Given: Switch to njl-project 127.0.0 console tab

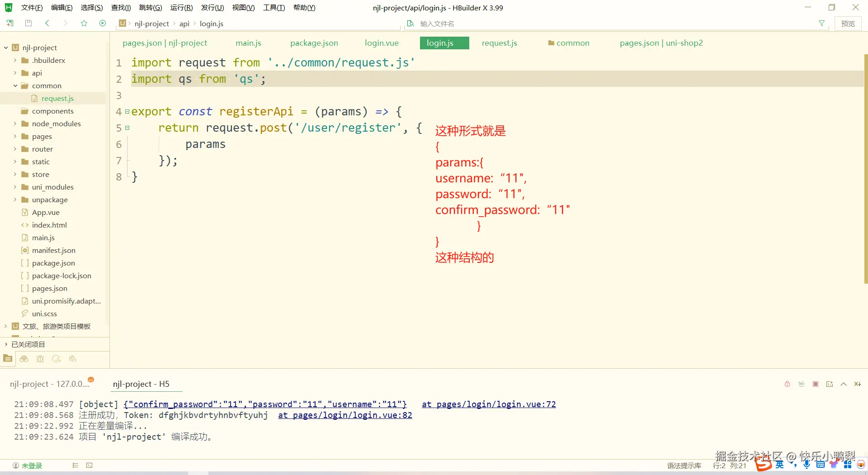Looking at the screenshot, I should coord(50,384).
